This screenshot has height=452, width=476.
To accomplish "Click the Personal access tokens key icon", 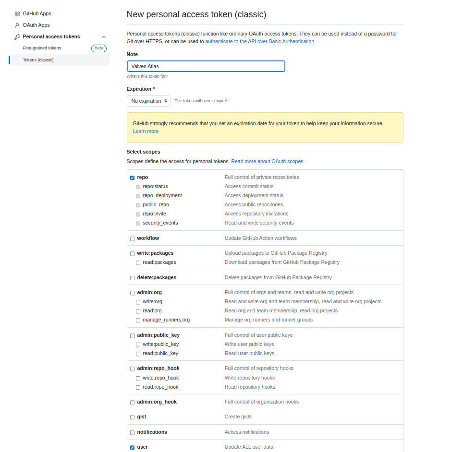I will pyautogui.click(x=17, y=36).
